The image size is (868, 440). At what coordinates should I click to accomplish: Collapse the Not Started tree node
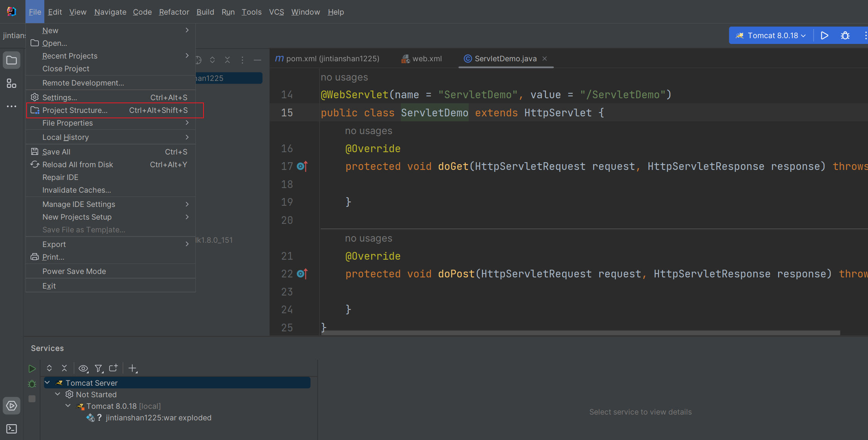pos(58,394)
